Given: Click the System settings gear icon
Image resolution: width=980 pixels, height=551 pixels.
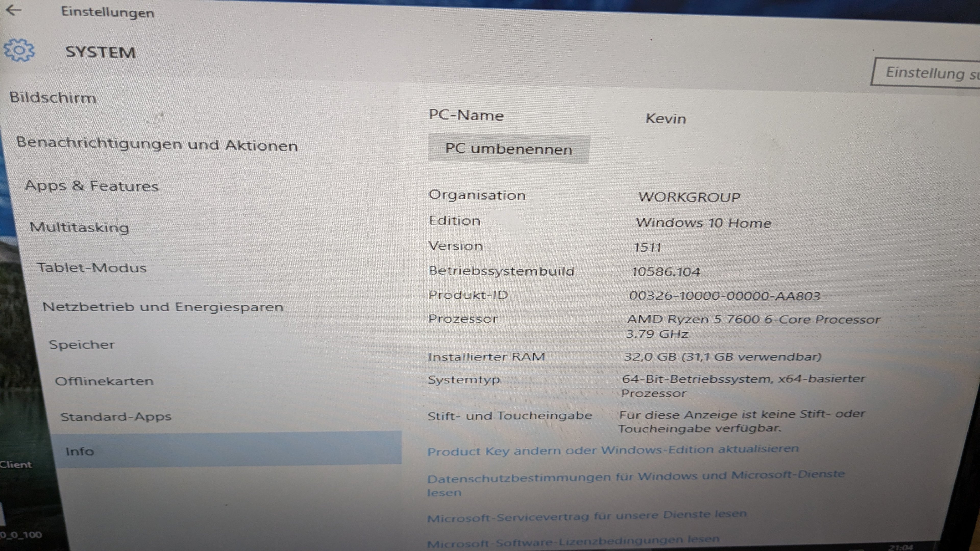Looking at the screenshot, I should tap(19, 50).
